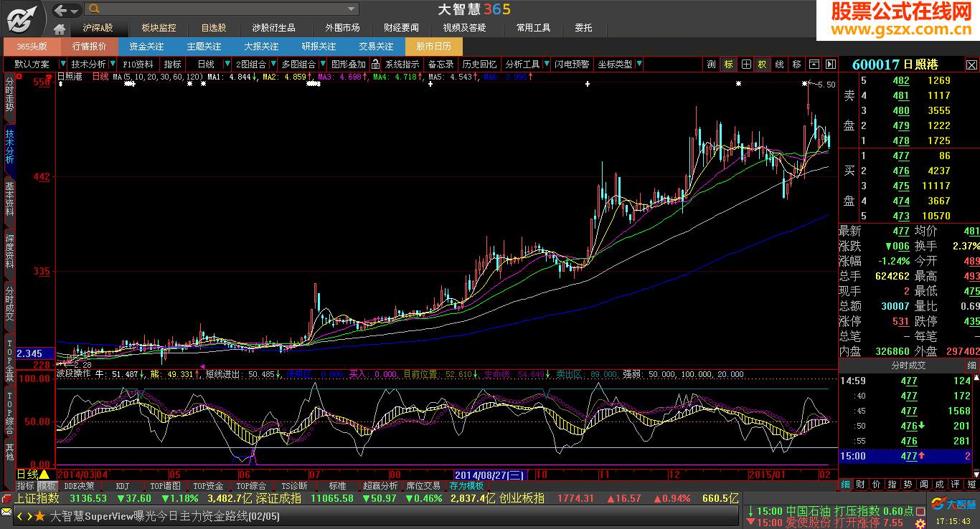Screen dimensions: 980x529
Task: Click the collapse panel icon next to 移
Action: (x=814, y=64)
